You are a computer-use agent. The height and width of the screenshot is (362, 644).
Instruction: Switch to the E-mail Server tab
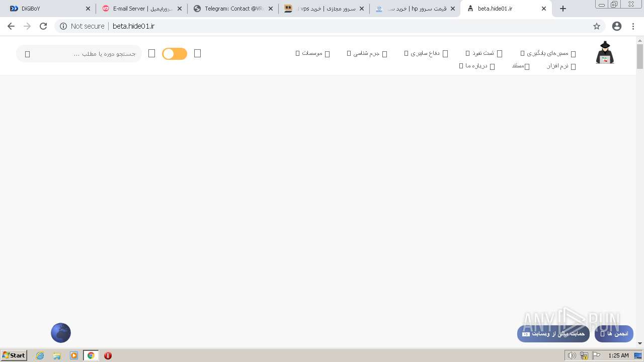click(x=142, y=9)
